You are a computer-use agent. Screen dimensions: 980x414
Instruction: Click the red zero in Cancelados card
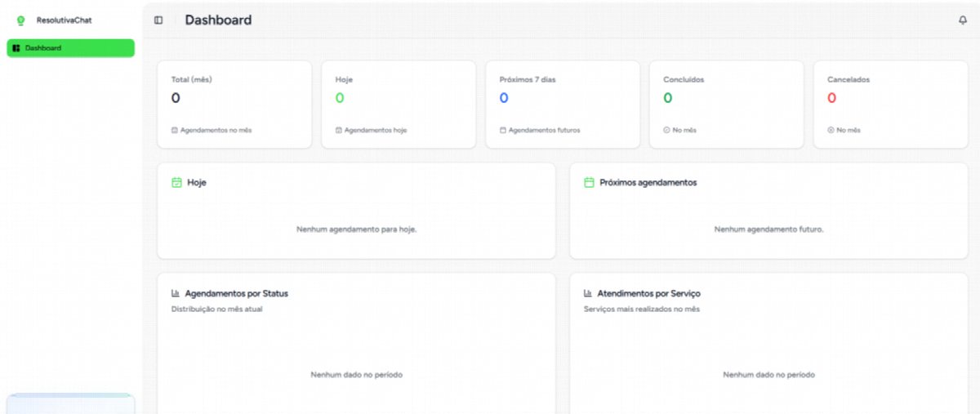point(832,98)
